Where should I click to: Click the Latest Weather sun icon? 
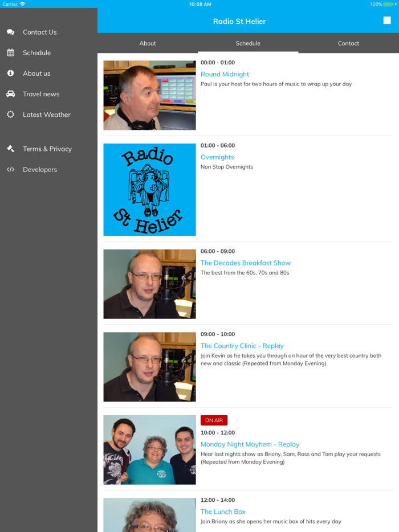point(10,114)
